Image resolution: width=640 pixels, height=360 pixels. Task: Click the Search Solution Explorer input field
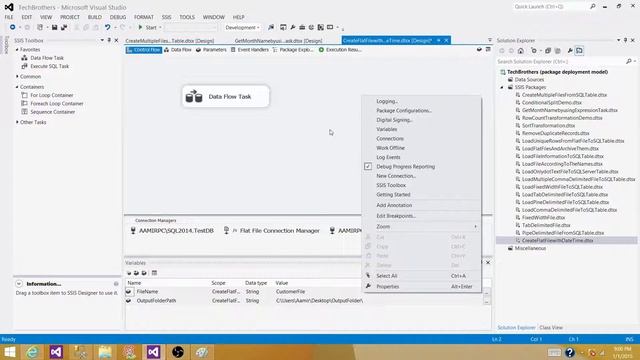point(560,61)
